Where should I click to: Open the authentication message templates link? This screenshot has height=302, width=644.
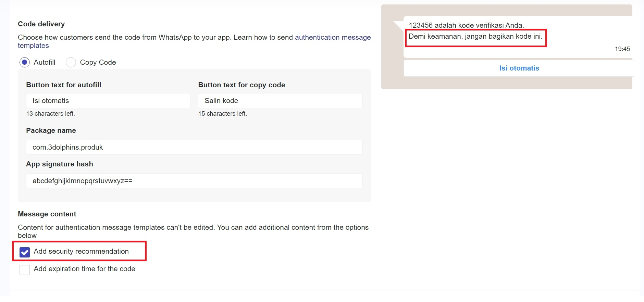click(x=332, y=37)
